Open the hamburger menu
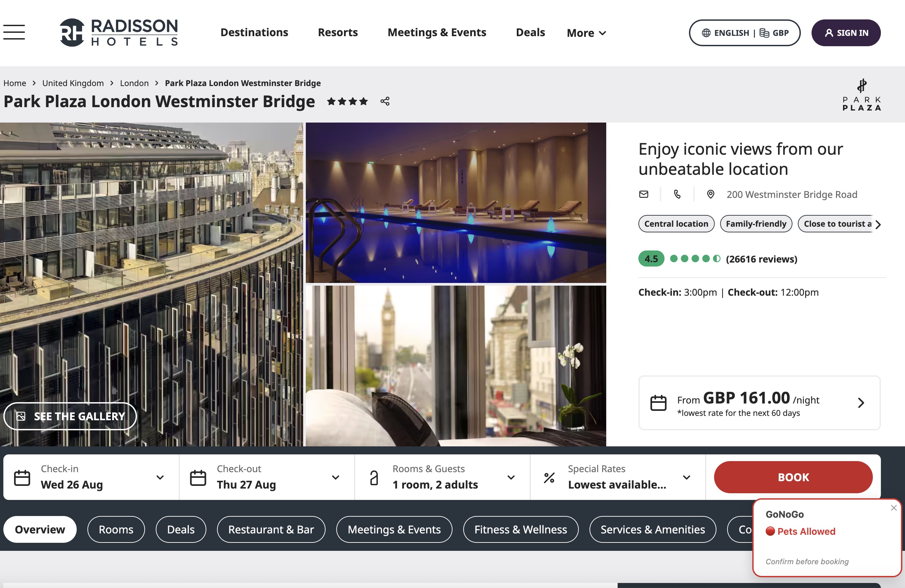This screenshot has width=905, height=588. [x=14, y=32]
